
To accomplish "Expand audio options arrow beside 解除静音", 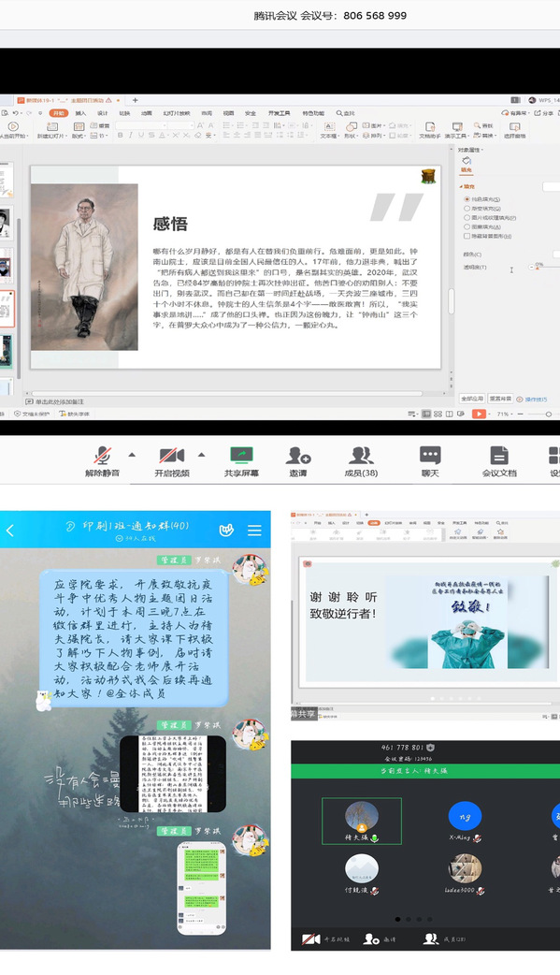I will pos(132,455).
